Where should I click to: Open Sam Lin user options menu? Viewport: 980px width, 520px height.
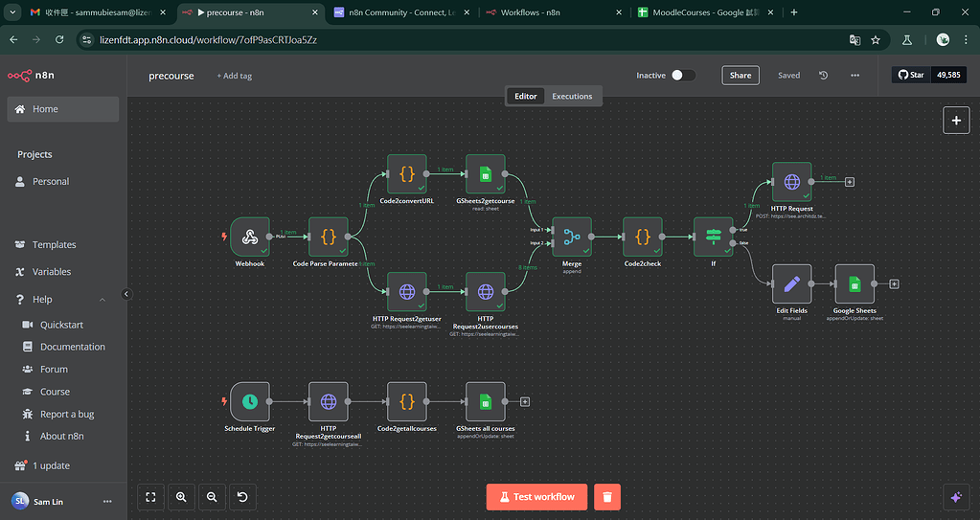coord(107,501)
